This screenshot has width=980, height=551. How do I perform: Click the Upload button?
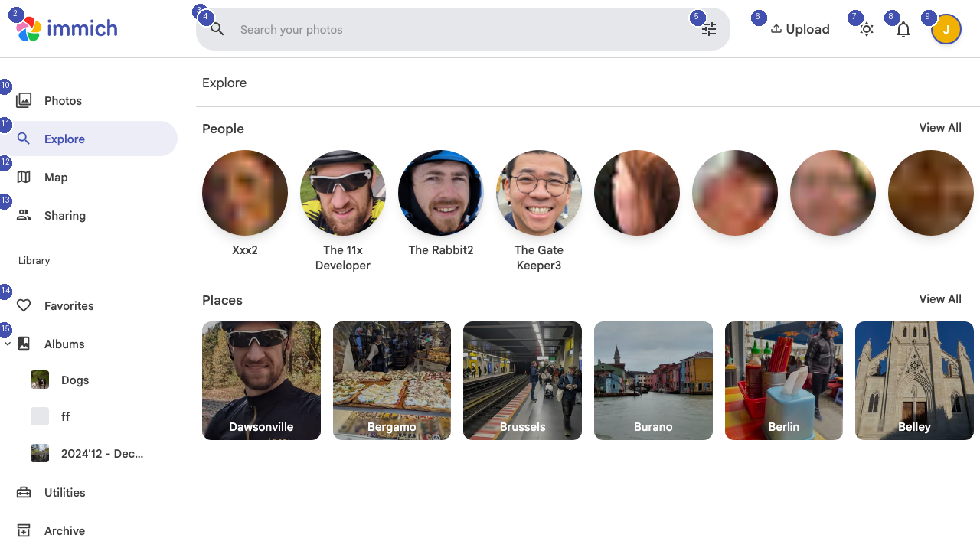pos(800,28)
